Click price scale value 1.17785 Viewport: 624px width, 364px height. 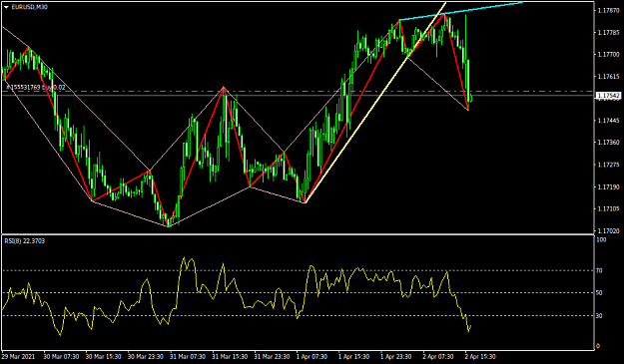pyautogui.click(x=608, y=33)
